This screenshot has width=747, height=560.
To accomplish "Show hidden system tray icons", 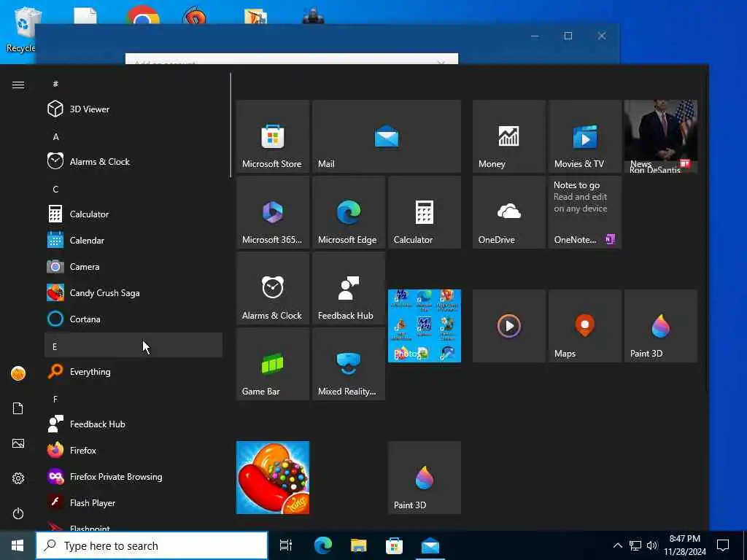I will (617, 545).
